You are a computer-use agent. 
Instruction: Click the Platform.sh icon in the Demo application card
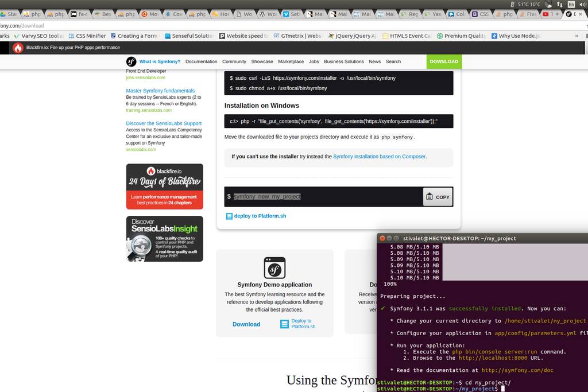click(x=285, y=324)
